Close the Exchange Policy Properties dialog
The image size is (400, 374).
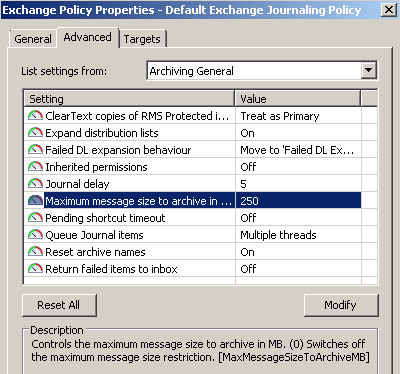click(x=389, y=10)
